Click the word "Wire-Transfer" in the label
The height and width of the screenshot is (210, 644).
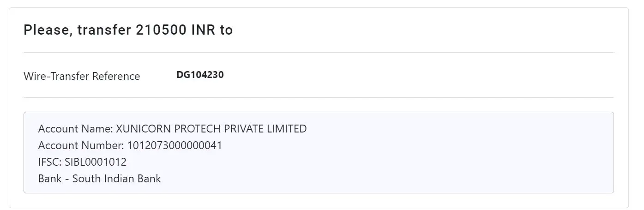(x=56, y=76)
